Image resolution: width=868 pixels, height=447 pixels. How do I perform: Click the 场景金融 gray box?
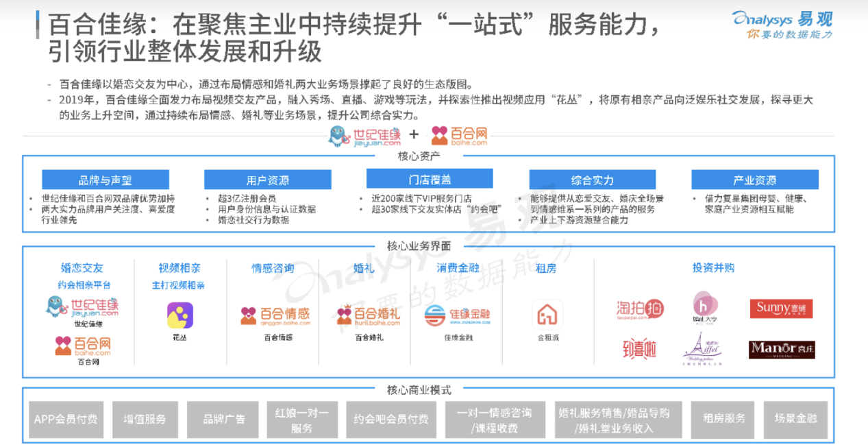click(x=795, y=420)
